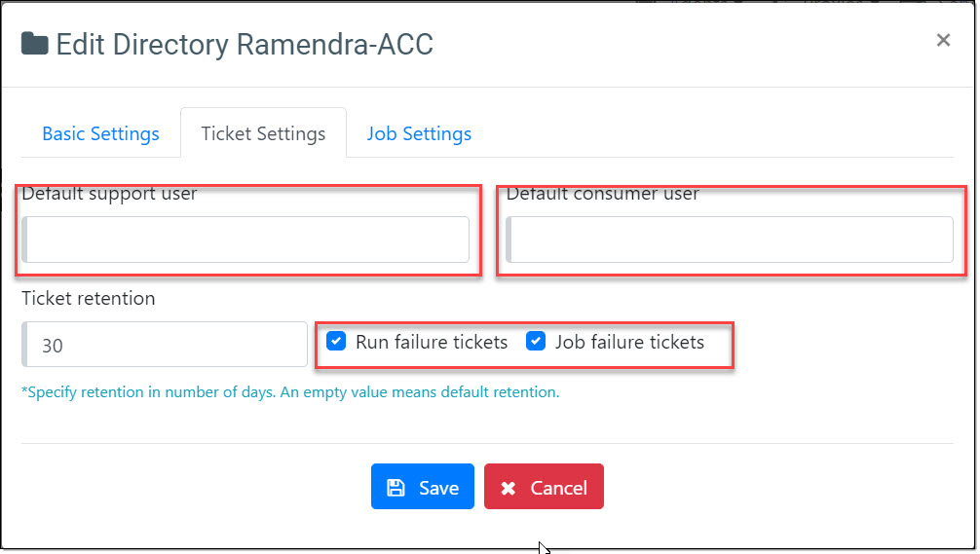Image resolution: width=980 pixels, height=554 pixels.
Task: Close the Edit Directory dialog with X
Action: click(x=943, y=40)
